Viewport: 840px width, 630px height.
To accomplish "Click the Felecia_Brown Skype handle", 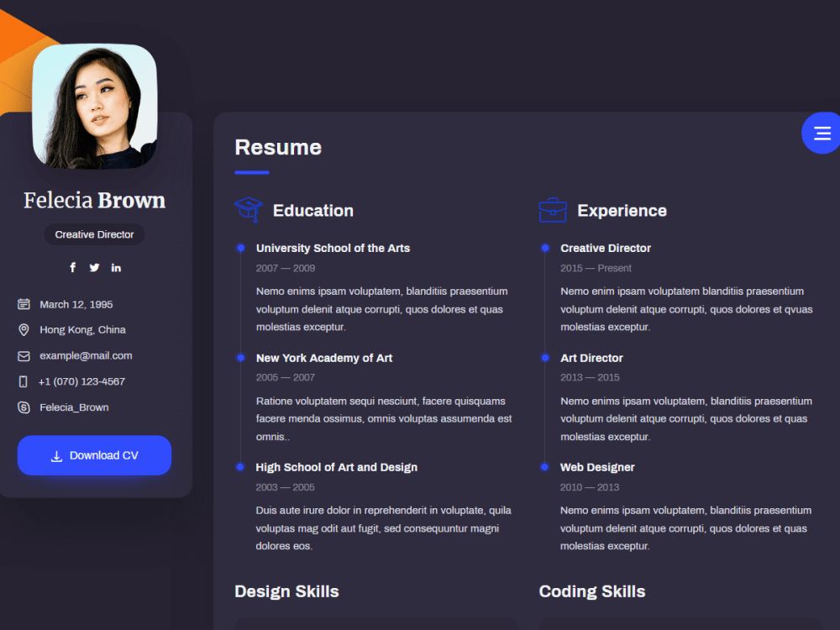I will (76, 407).
